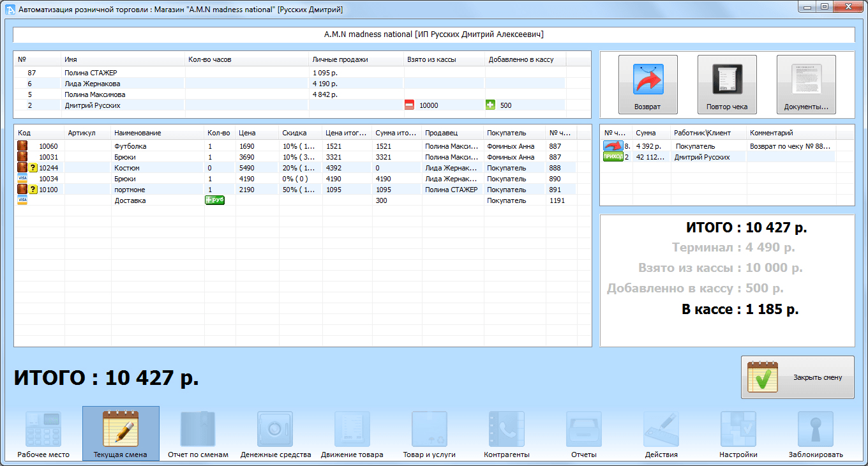Screen dimensions: 868x466
Task: Click the ПРИХОД icon in 42 112 row
Action: 613,157
